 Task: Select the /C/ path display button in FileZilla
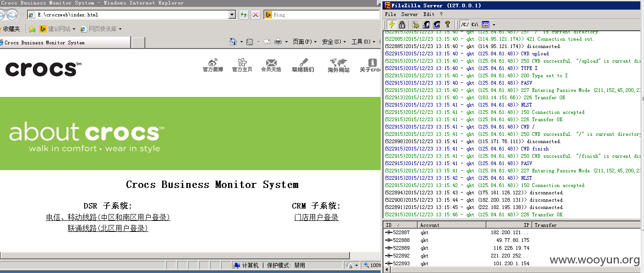pos(465,24)
